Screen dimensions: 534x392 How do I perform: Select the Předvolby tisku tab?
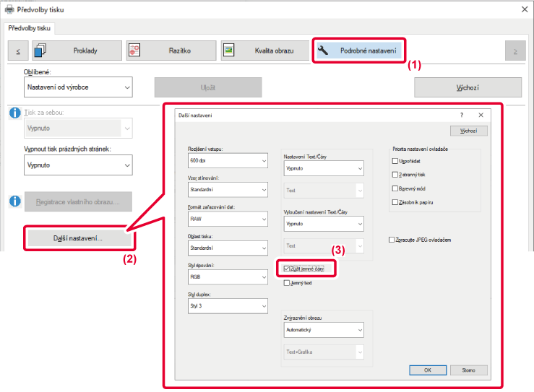(30, 28)
